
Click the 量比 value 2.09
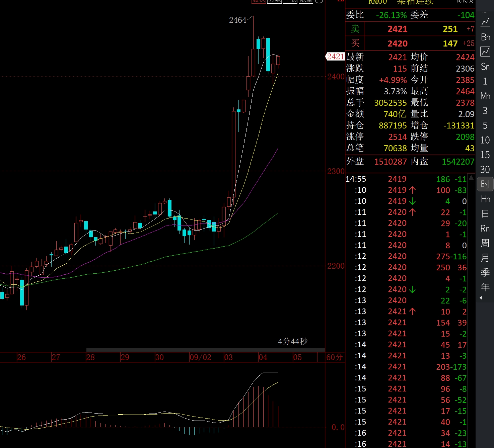point(467,114)
